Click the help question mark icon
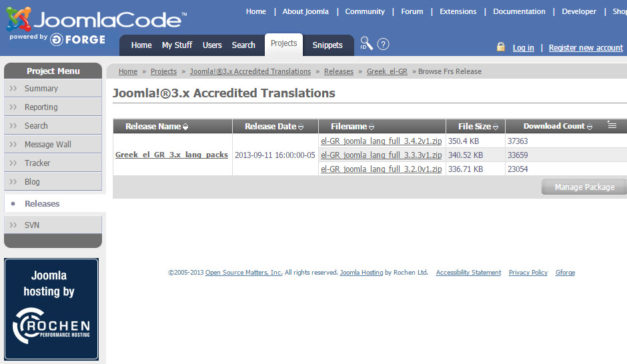627x364 pixels. tap(383, 44)
